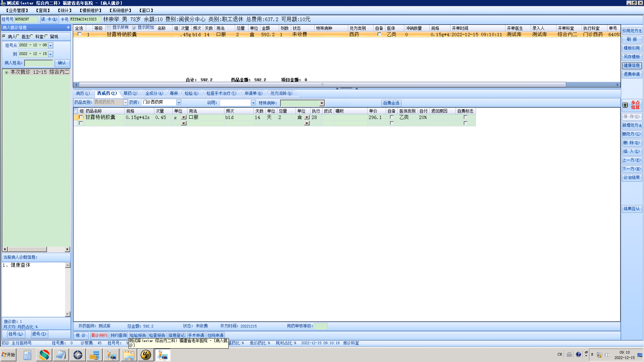This screenshot has width=644, height=362.
Task: Open the calculator taskbar icon
Action: [27, 355]
